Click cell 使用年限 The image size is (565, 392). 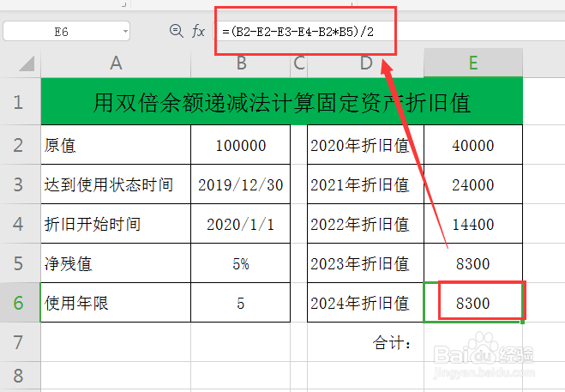click(116, 303)
